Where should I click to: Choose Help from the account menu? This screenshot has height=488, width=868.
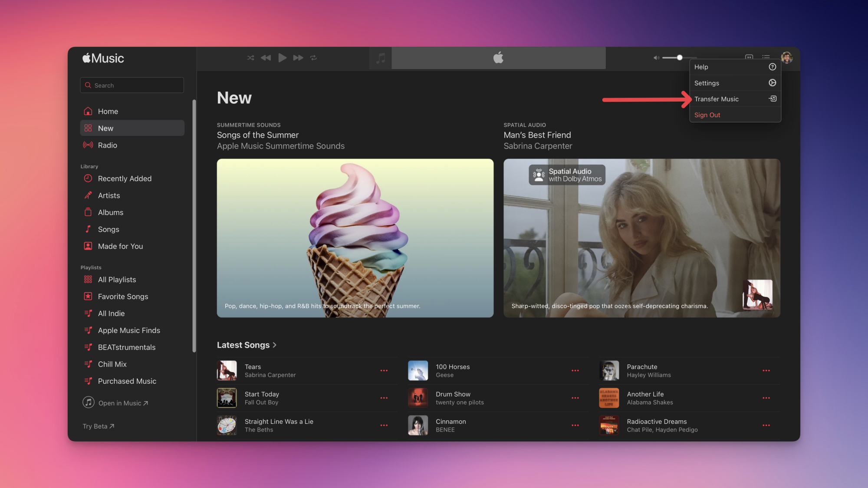click(x=735, y=67)
